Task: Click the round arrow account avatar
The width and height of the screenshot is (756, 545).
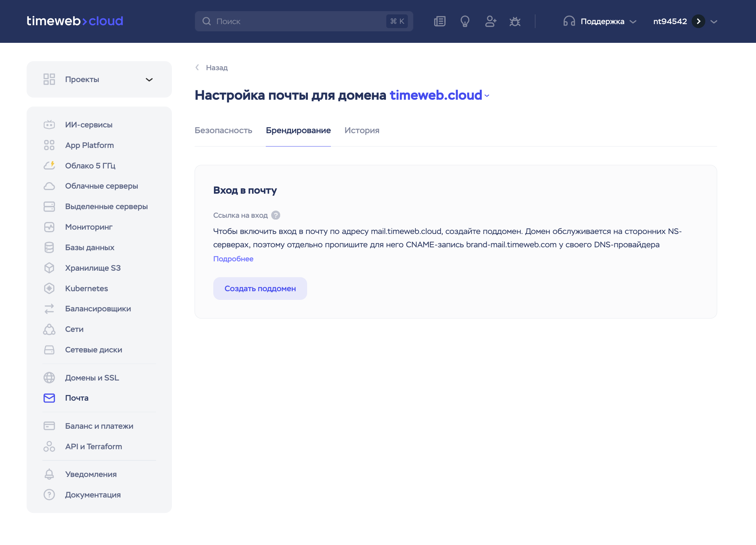Action: point(698,21)
